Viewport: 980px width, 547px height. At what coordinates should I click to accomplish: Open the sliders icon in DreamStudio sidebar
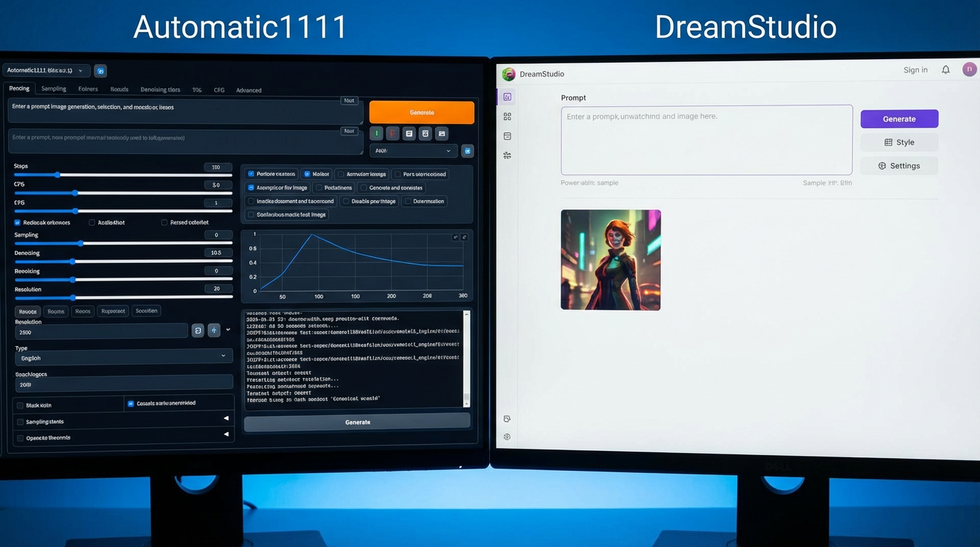(507, 155)
